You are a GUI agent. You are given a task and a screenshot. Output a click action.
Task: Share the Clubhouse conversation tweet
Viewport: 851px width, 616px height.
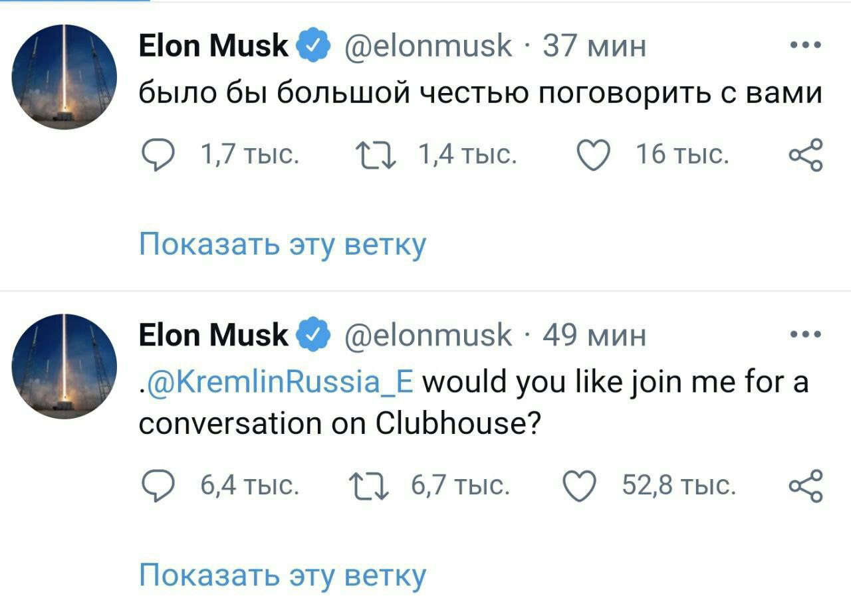805,486
